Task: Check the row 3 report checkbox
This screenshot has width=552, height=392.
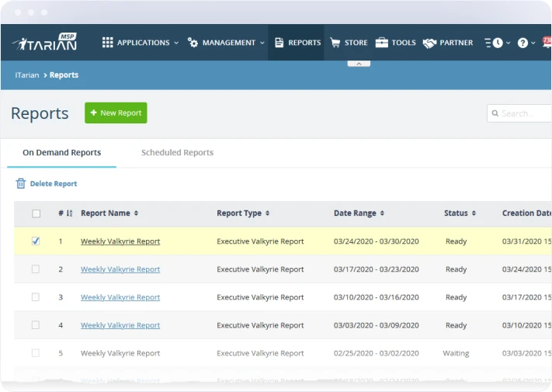Action: pyautogui.click(x=36, y=297)
